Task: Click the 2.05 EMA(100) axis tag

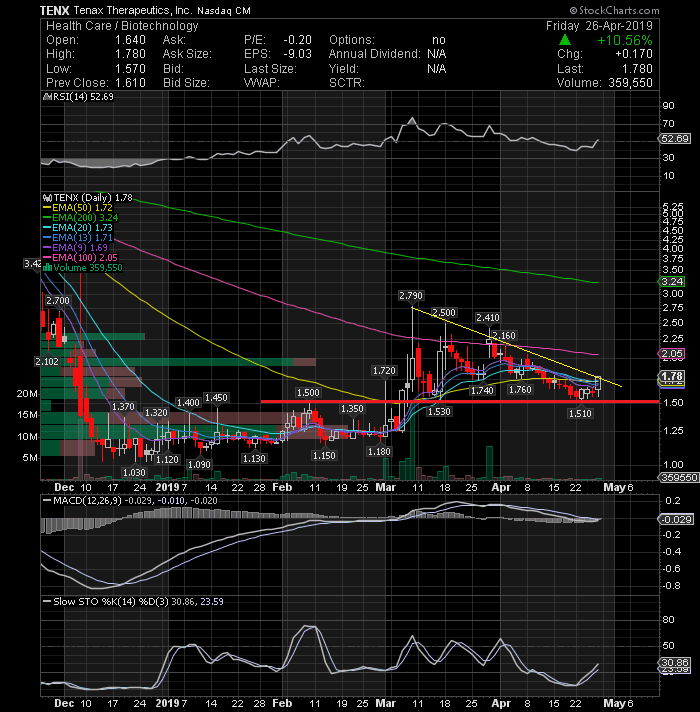Action: pyautogui.click(x=672, y=354)
